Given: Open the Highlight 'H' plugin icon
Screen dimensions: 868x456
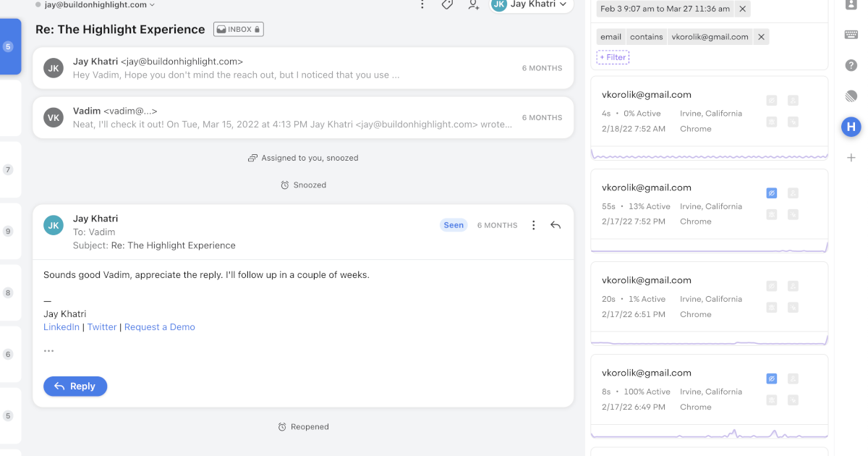Looking at the screenshot, I should (851, 127).
